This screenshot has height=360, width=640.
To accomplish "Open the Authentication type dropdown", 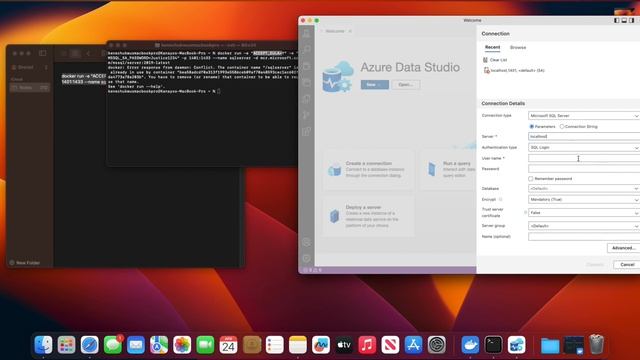I will pos(584,147).
